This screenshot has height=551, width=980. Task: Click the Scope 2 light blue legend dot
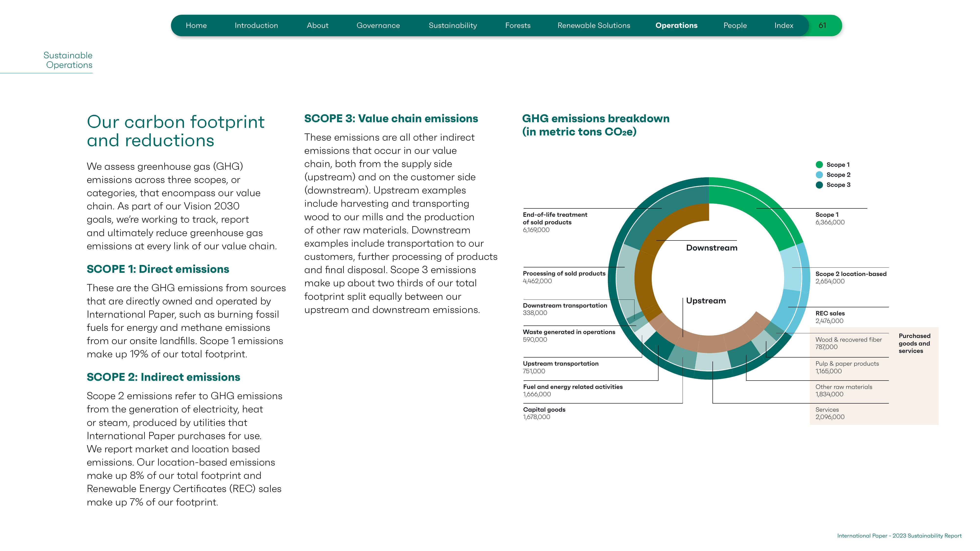pyautogui.click(x=819, y=175)
